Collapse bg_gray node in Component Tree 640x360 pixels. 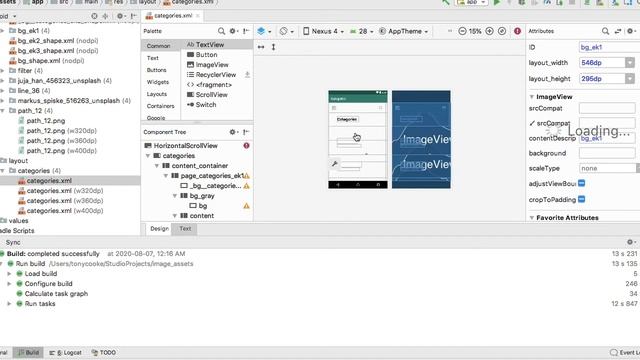click(x=175, y=196)
